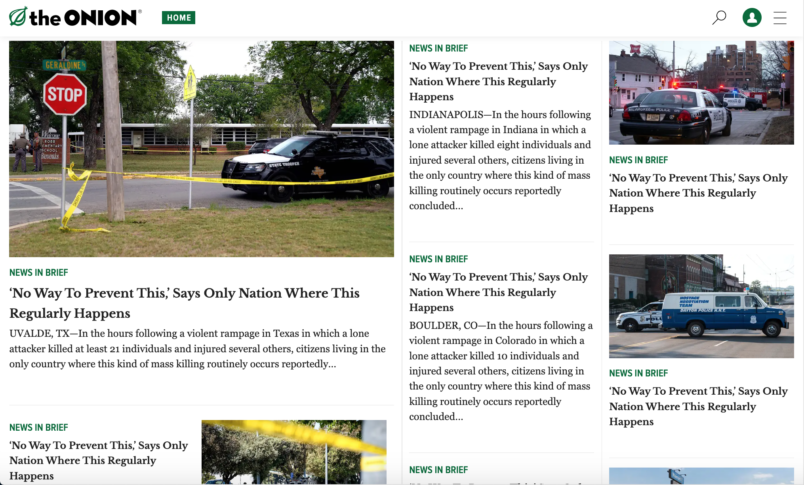Viewport: 804px width, 485px height.
Task: Click the Boulder, CO article excerpt text
Action: [x=500, y=371]
